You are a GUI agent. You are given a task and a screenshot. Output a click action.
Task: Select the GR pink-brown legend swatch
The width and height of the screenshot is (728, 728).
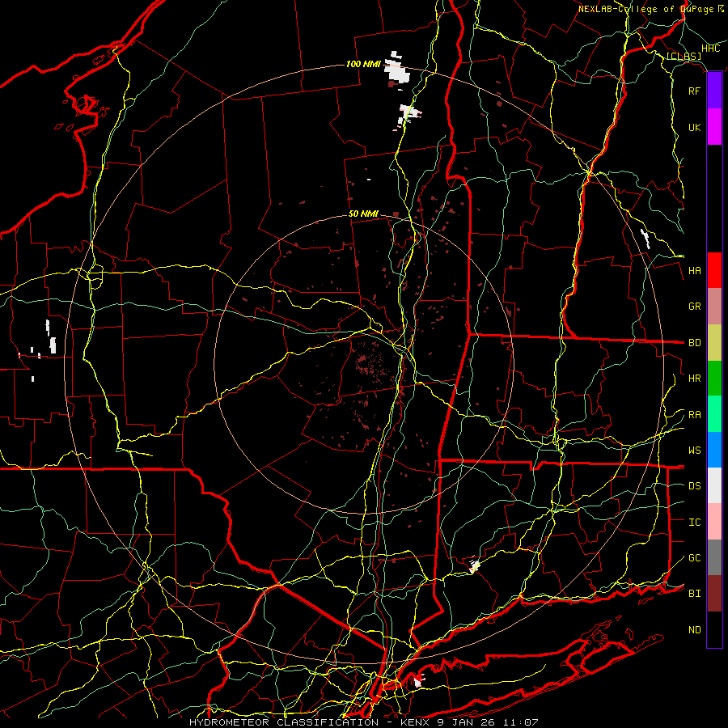coord(714,307)
